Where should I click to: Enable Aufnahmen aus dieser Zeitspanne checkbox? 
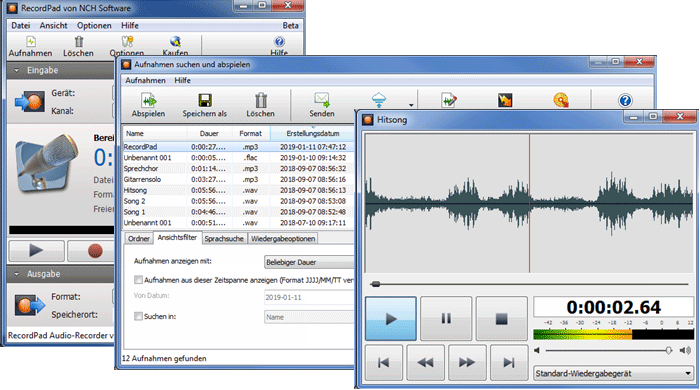(138, 280)
